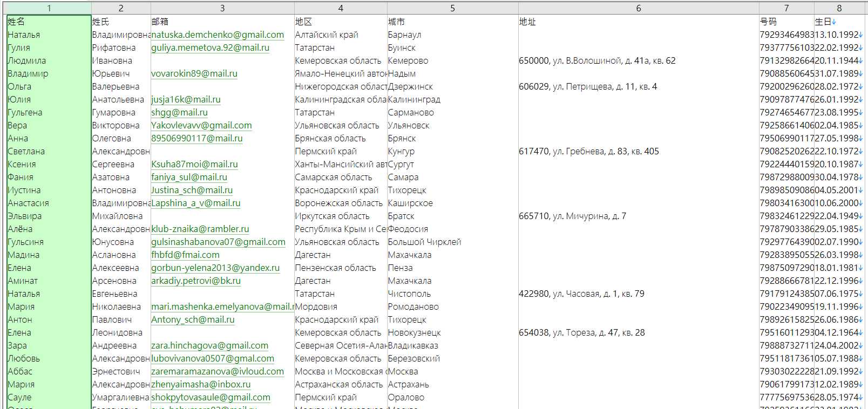Open shgg@mail.ru email link
Viewport: 868px width, 409px height.
pos(179,112)
